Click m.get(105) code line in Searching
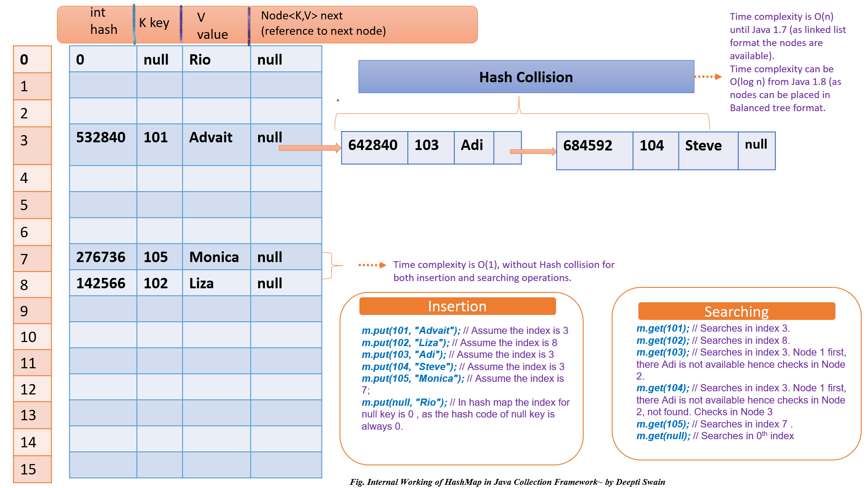 pyautogui.click(x=663, y=424)
